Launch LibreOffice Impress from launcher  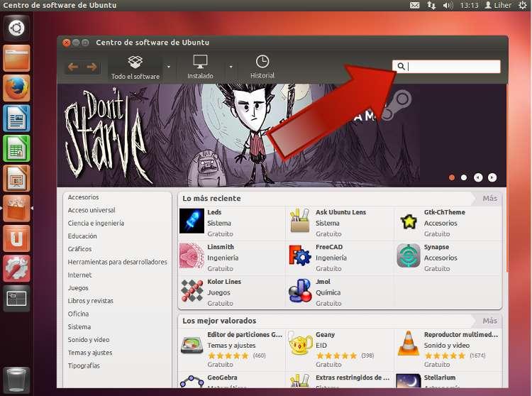tap(16, 179)
